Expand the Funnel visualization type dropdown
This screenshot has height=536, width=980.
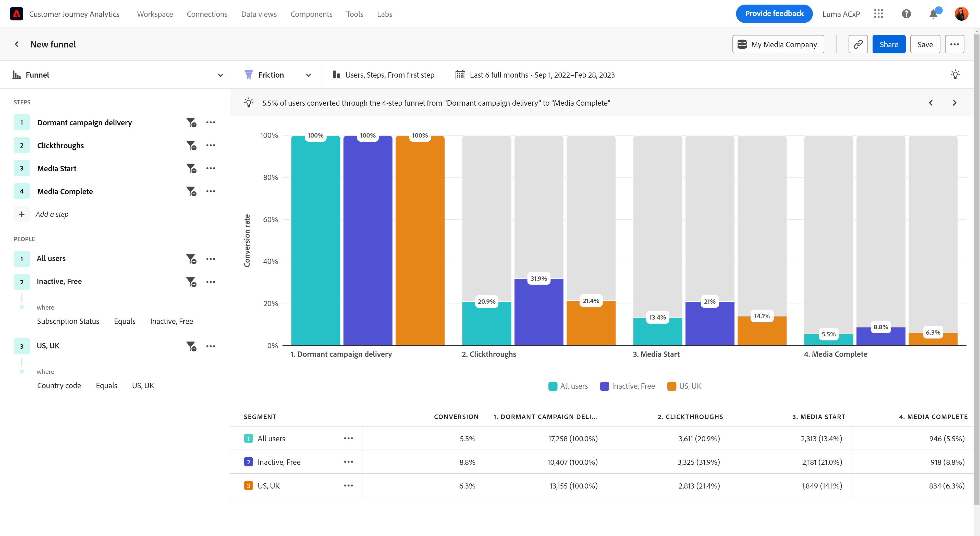coord(220,75)
